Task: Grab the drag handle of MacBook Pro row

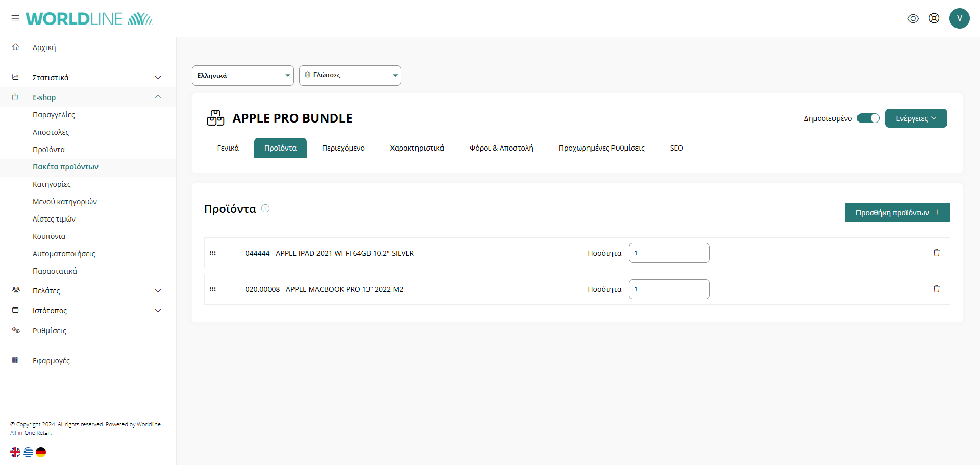Action: tap(213, 289)
